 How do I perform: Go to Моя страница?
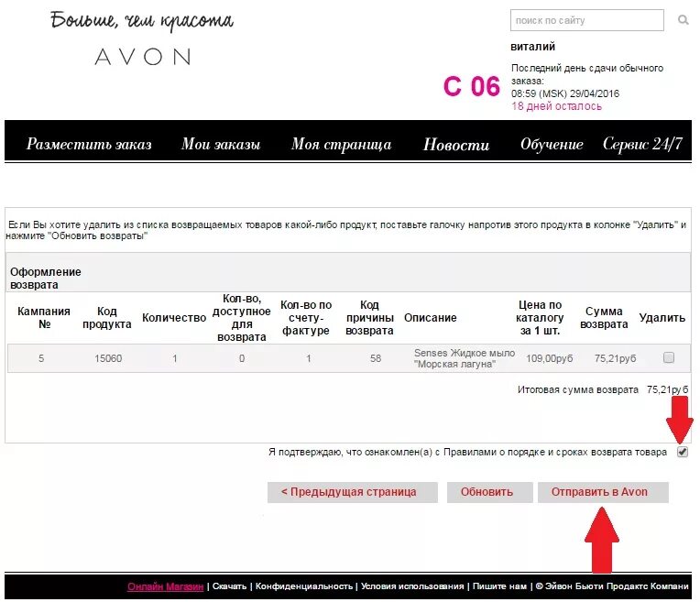click(341, 144)
